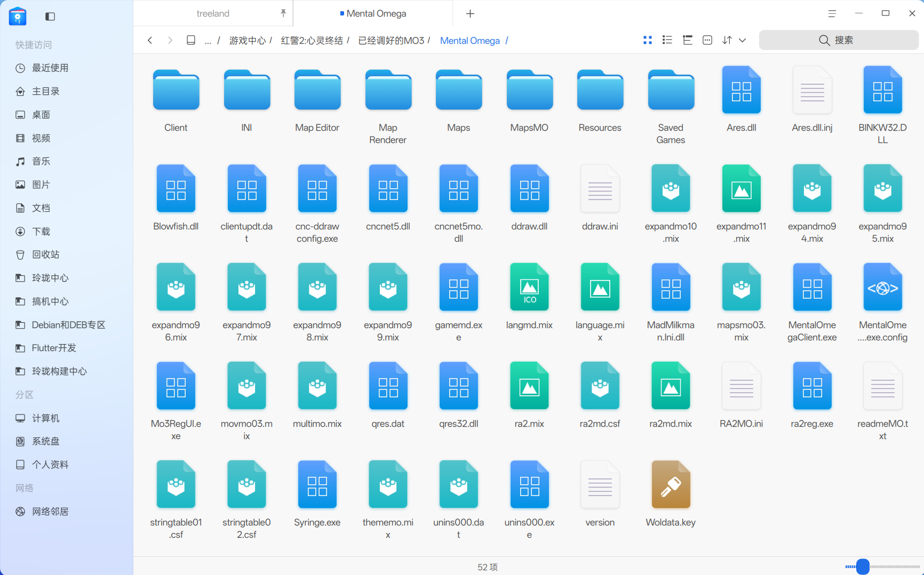This screenshot has height=575, width=924.
Task: Select the Syringe.exe file
Action: pyautogui.click(x=317, y=494)
